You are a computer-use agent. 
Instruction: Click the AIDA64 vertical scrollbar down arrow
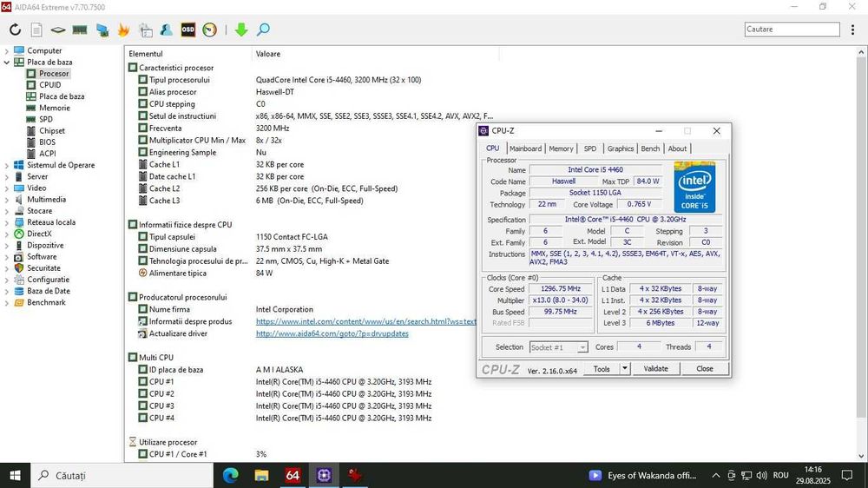pos(861,457)
